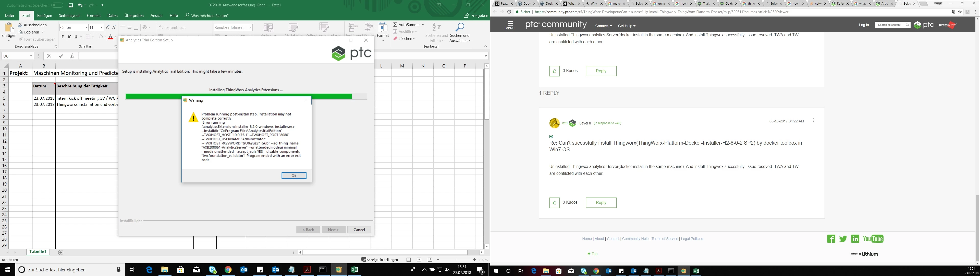
Task: Open the three-dot options menu on the reply post
Action: pos(814,120)
